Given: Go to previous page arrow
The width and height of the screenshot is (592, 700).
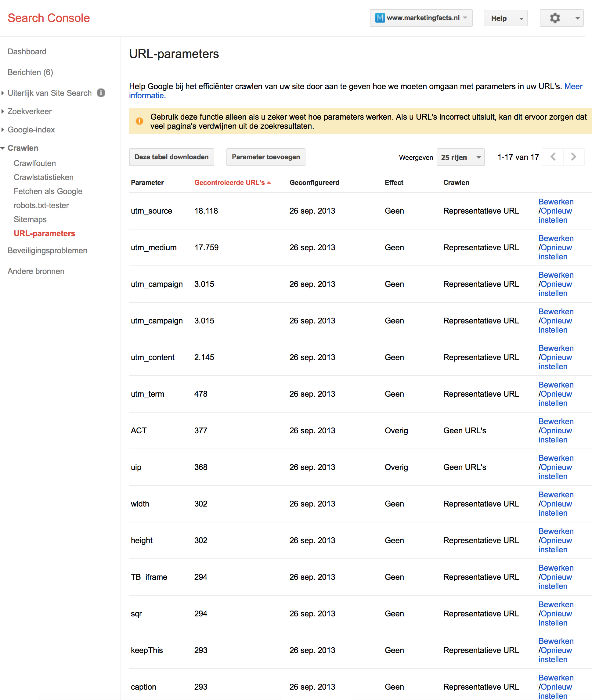Looking at the screenshot, I should pos(553,157).
